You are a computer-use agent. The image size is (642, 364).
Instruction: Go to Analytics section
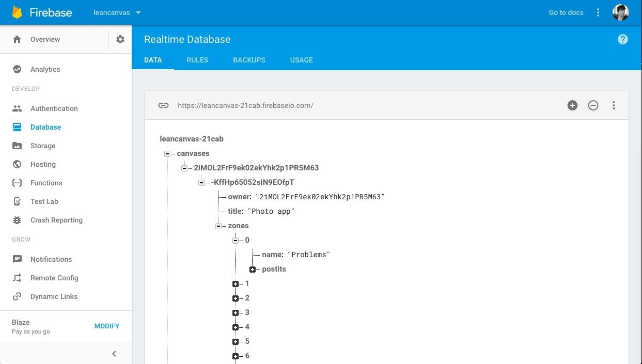click(45, 69)
